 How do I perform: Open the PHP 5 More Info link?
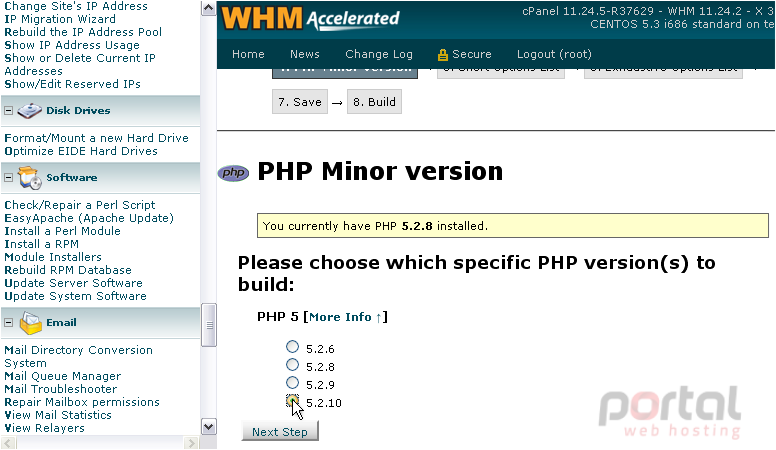(344, 317)
